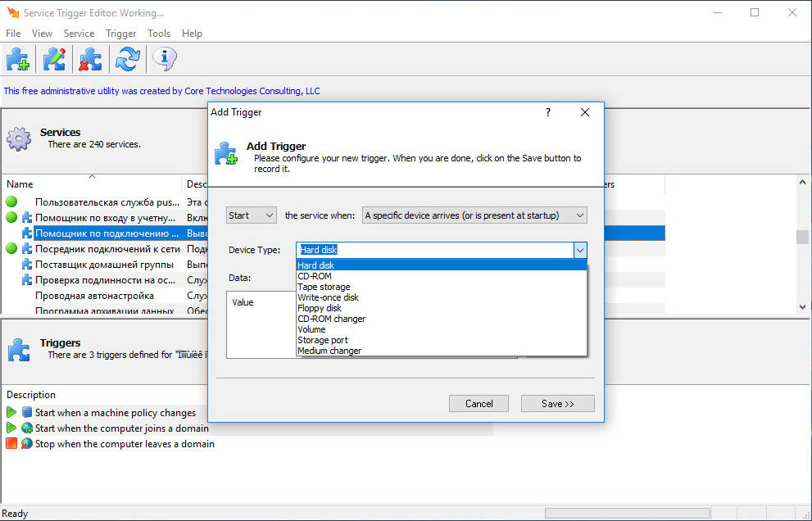Click puzzle icon beside Помощник по входу
The image size is (812, 521).
coord(27,218)
